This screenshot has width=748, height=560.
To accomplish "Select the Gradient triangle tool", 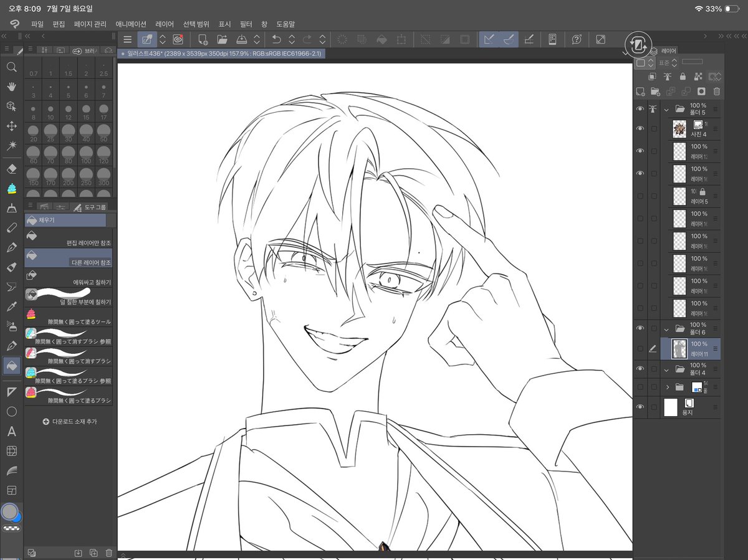I will 11,392.
